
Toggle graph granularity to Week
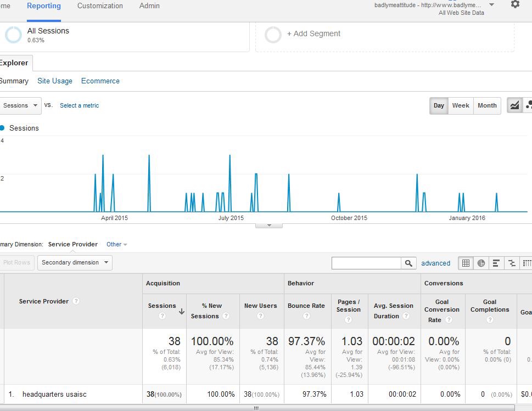pos(460,105)
